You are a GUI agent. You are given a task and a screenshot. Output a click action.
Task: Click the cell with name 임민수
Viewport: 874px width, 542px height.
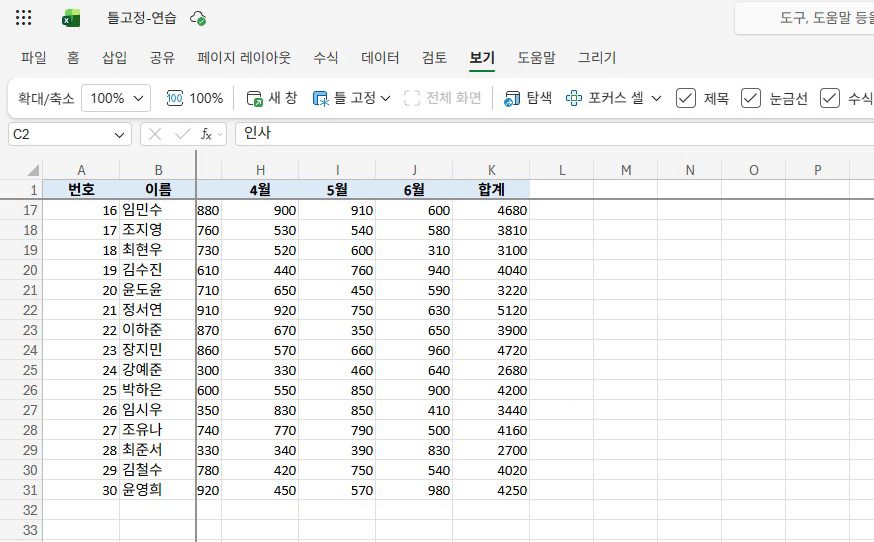(158, 210)
